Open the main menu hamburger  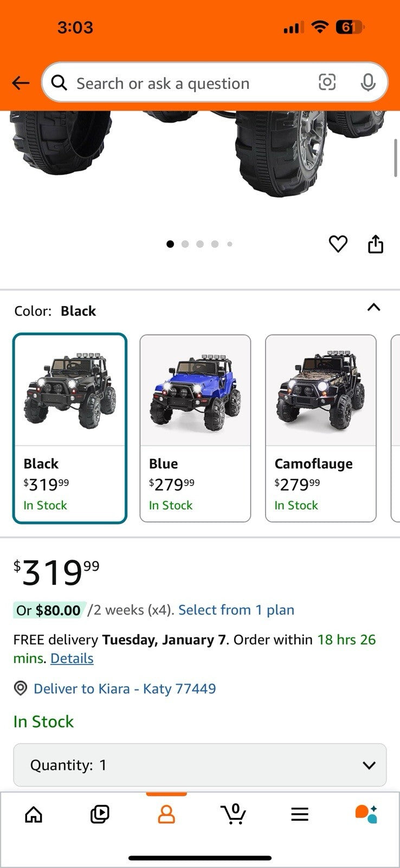(300, 814)
